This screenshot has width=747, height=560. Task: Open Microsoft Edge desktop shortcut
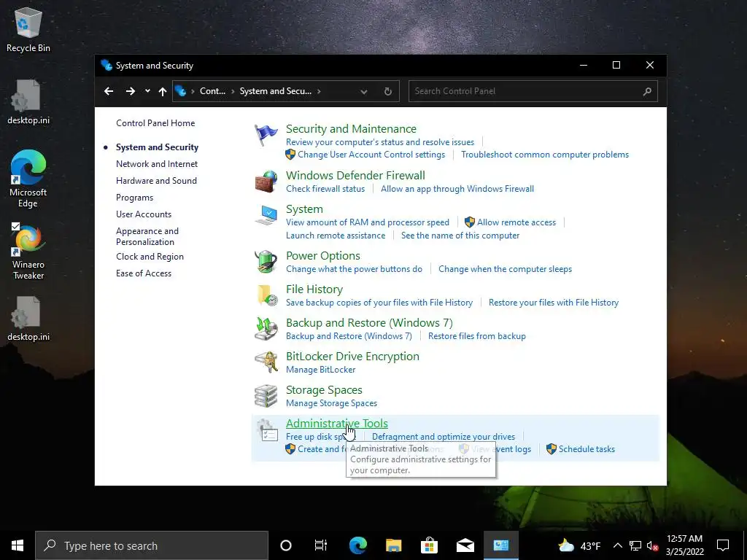(28, 179)
